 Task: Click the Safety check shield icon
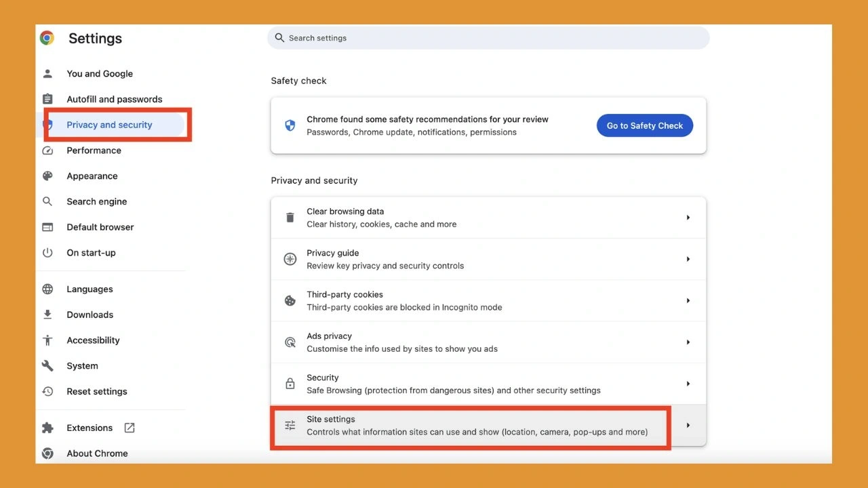pos(290,125)
